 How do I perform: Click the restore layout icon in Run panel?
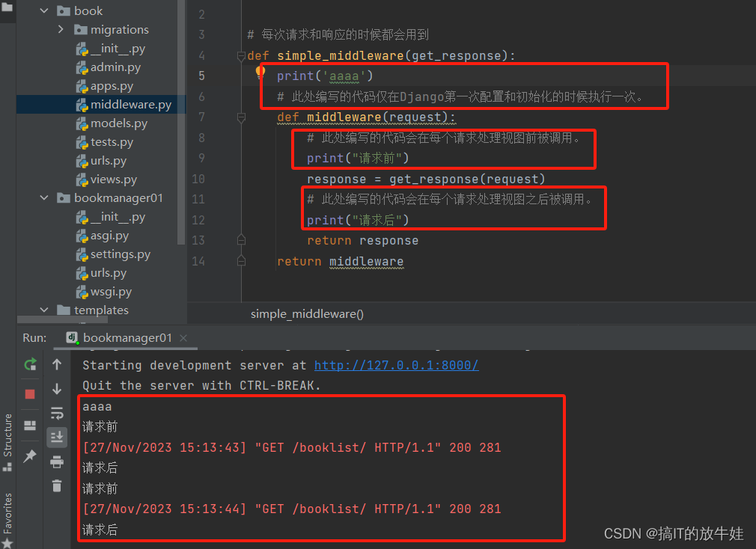pos(30,426)
